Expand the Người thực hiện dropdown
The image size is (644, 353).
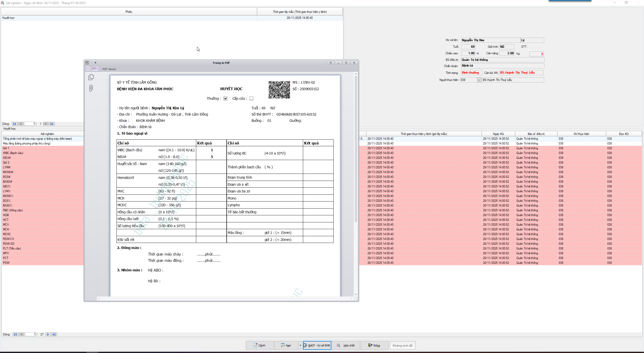click(x=479, y=80)
